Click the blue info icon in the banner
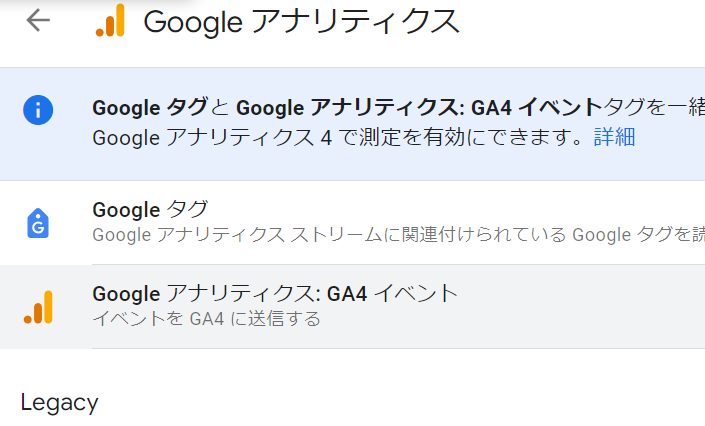The image size is (705, 426). pos(38,109)
